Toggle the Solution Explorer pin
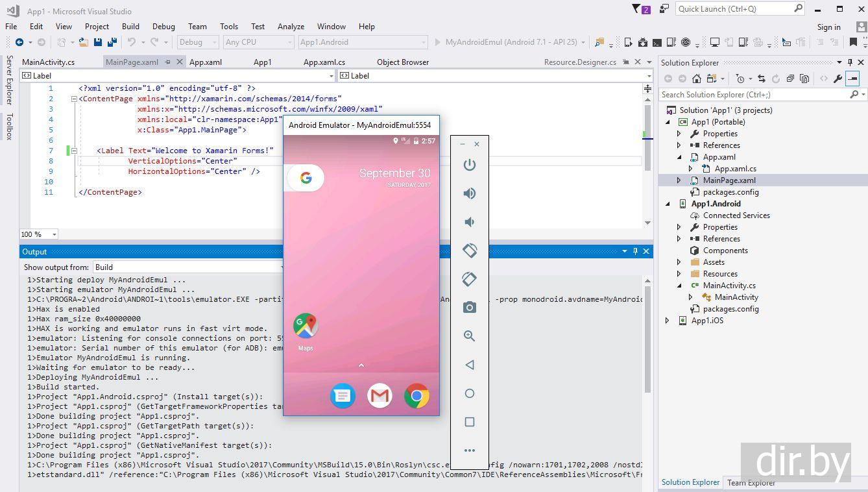The height and width of the screenshot is (492, 868). click(x=850, y=63)
